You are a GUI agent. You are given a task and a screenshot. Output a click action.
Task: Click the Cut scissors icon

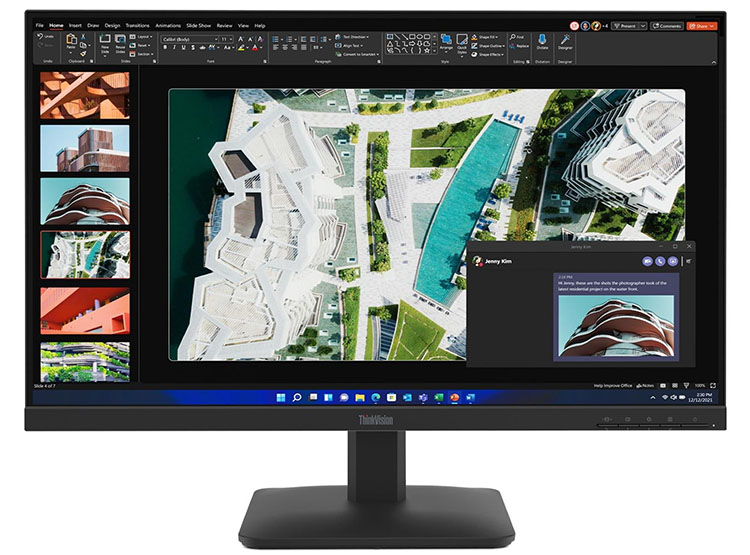83,36
